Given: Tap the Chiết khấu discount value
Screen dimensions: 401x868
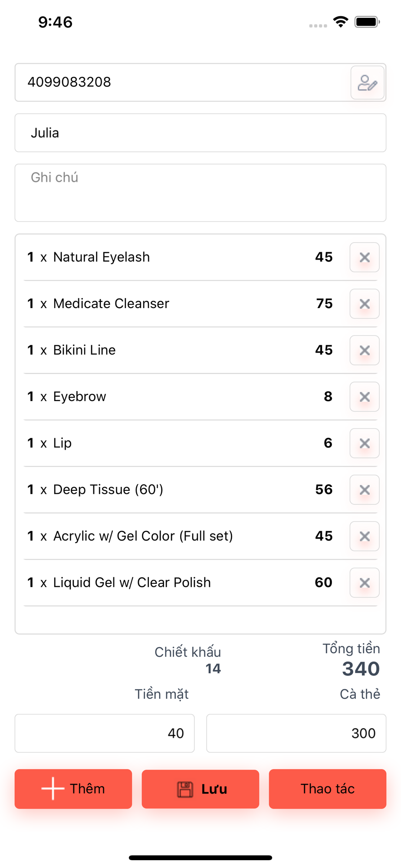Looking at the screenshot, I should point(213,669).
